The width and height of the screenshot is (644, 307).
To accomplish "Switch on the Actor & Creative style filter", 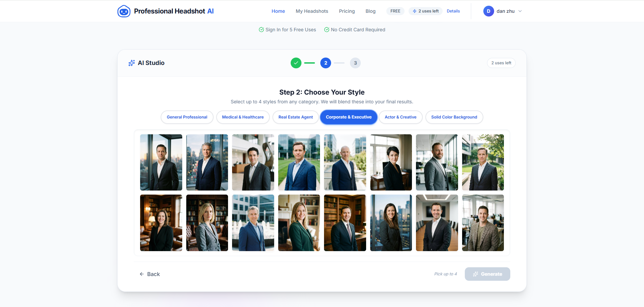I will (x=400, y=117).
